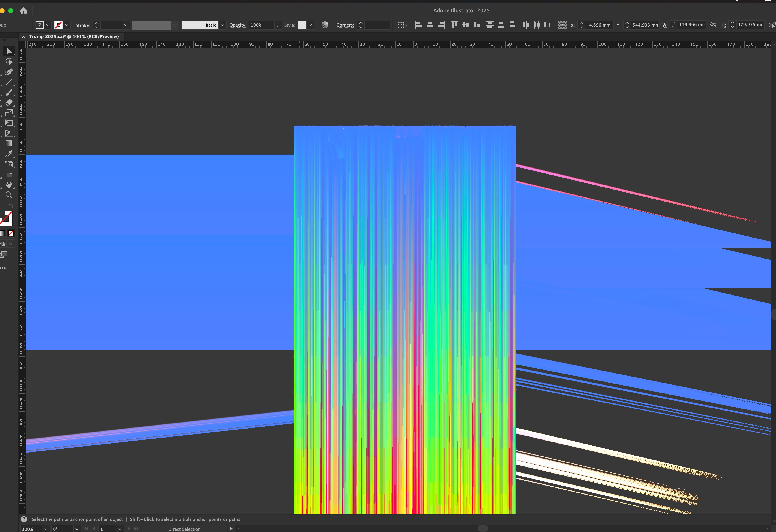Open the zoom level 100% dropdown
The image size is (776, 532).
click(x=45, y=529)
